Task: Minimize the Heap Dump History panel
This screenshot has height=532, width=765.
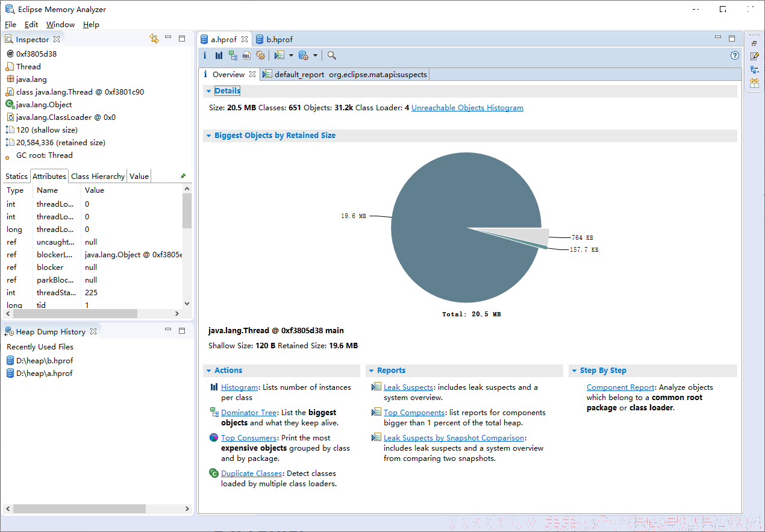Action: 169,330
